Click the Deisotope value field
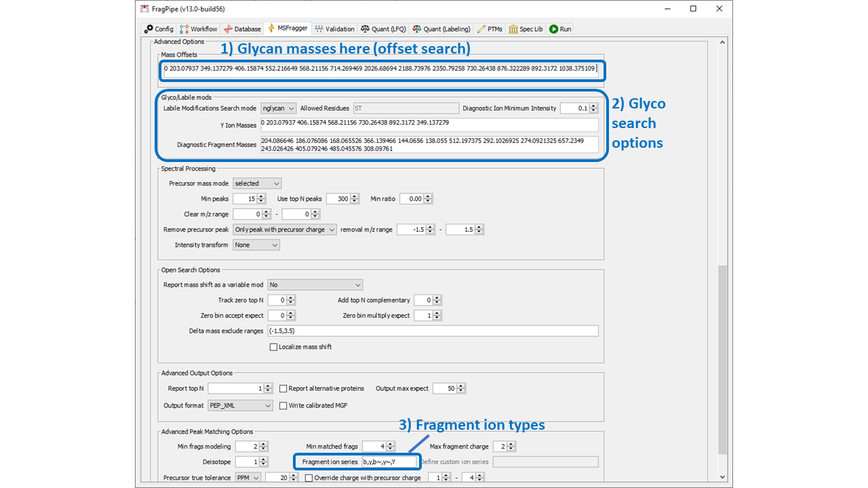 coord(248,462)
